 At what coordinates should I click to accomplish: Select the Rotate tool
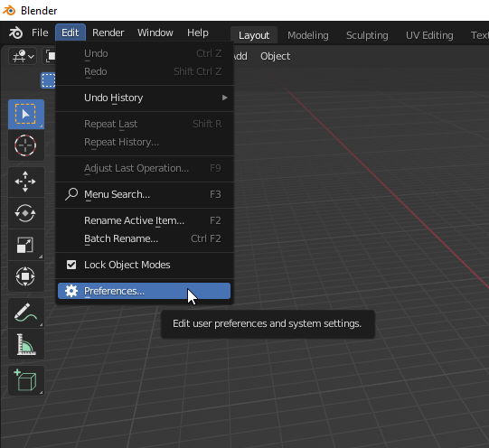tap(26, 213)
